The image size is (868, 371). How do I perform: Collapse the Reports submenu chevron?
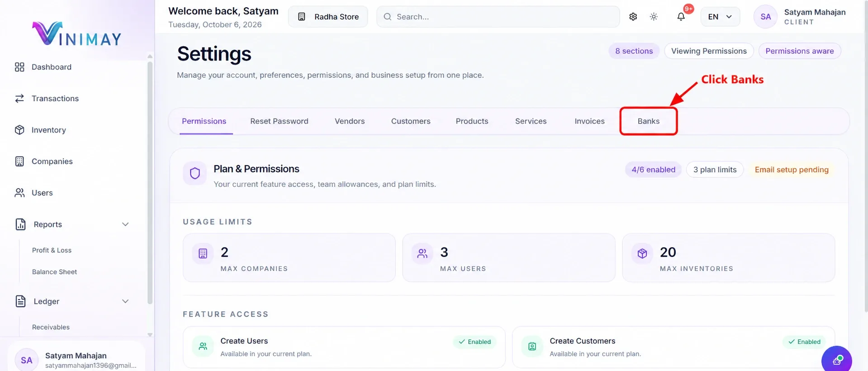125,224
